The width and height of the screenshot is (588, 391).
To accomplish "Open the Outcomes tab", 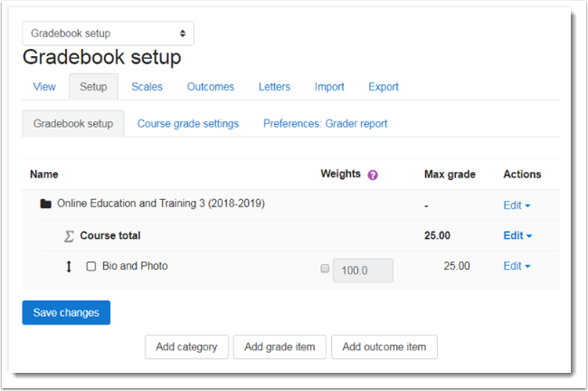I will click(211, 87).
